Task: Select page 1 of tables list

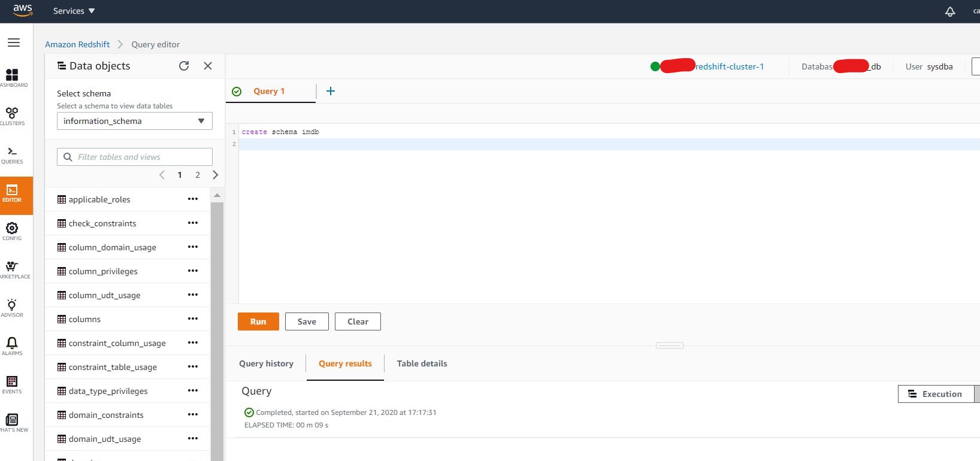Action: pyautogui.click(x=180, y=175)
